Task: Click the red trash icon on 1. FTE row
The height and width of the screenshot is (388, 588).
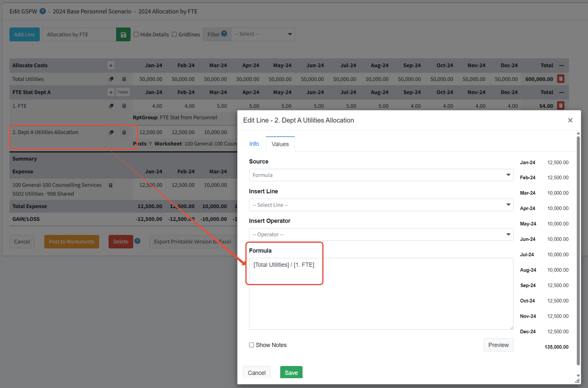Action: 560,106
